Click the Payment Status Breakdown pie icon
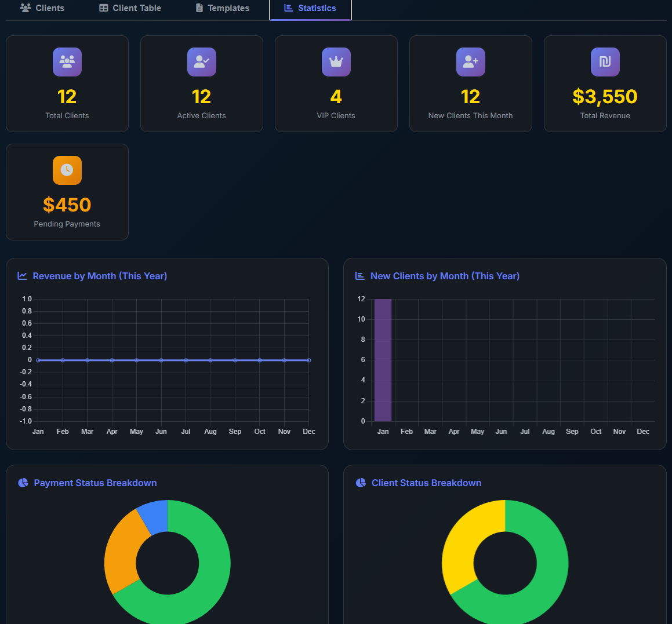This screenshot has width=672, height=624. (23, 483)
